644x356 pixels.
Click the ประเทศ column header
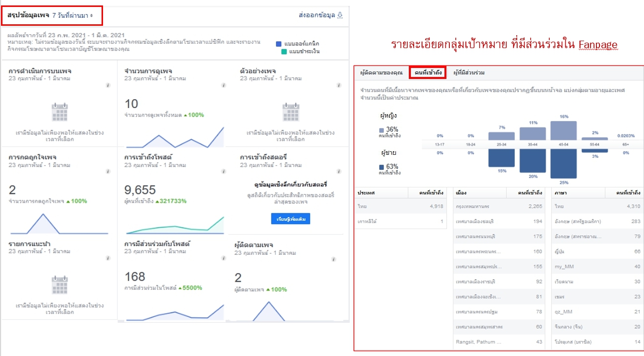point(367,192)
